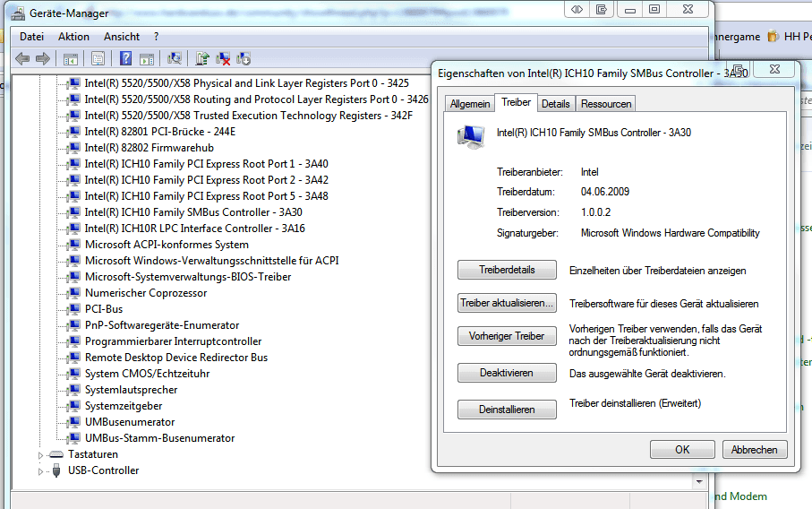Screen dimensions: 812x509
Task: Select Intel(R) ICH10R LPC Interface Controller - 3A16
Action: pyautogui.click(x=194, y=229)
